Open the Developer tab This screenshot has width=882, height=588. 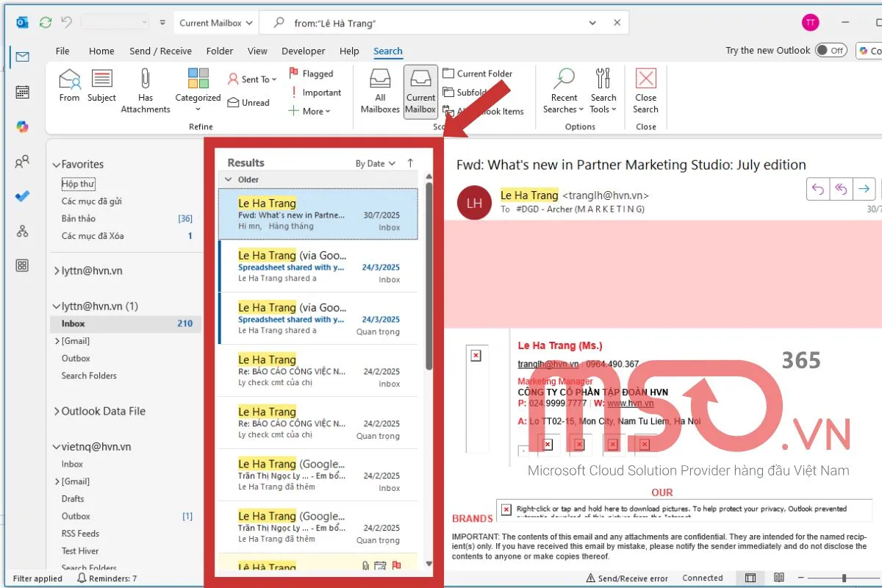click(303, 51)
